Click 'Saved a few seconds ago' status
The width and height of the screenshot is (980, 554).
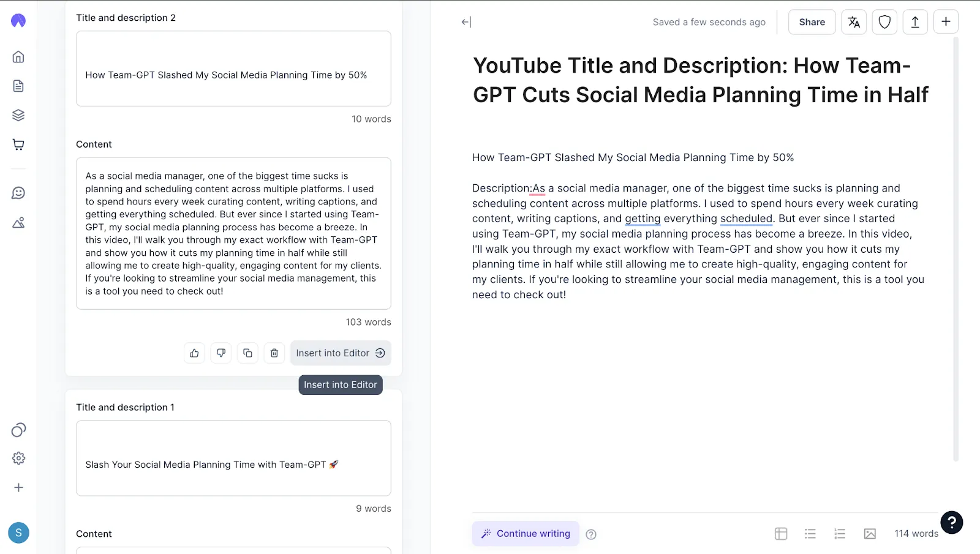709,22
